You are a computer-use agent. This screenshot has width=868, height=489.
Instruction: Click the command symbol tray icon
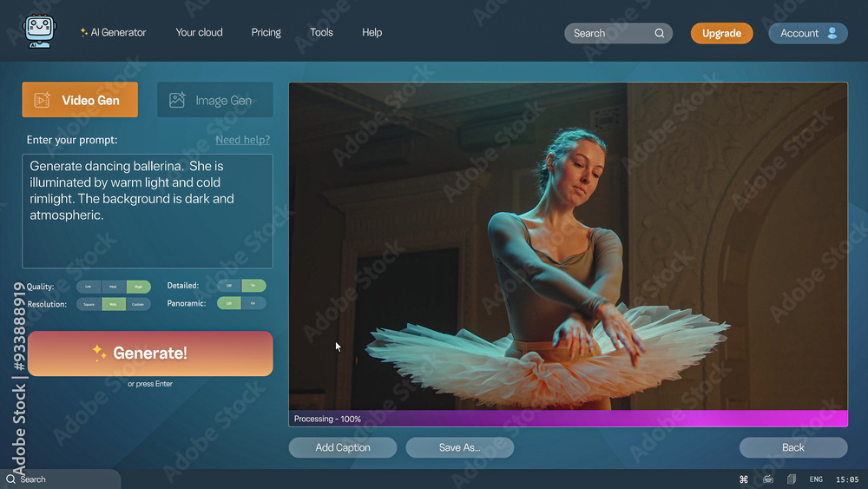(x=744, y=479)
